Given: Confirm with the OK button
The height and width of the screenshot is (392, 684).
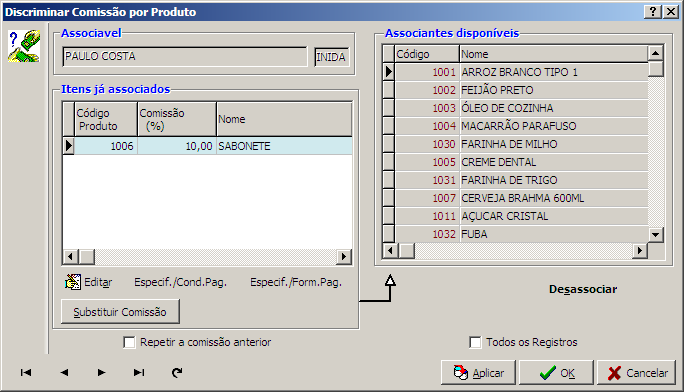Looking at the screenshot, I should pos(556,373).
